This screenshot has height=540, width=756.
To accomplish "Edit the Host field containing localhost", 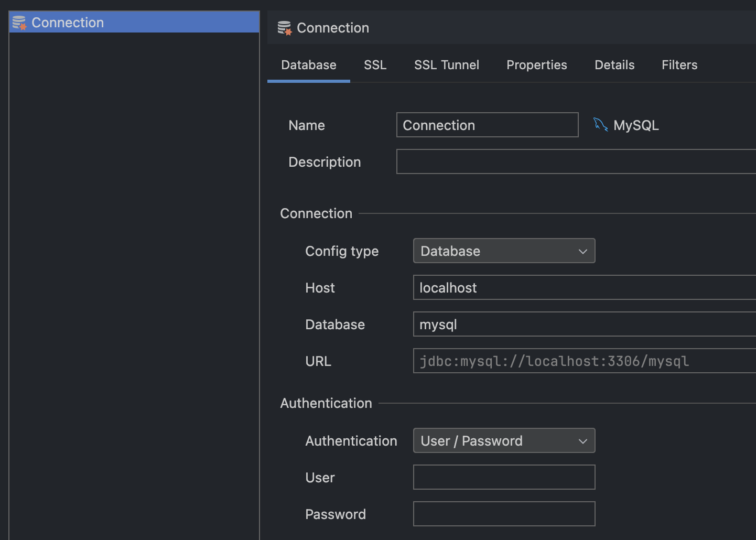I will coord(584,288).
